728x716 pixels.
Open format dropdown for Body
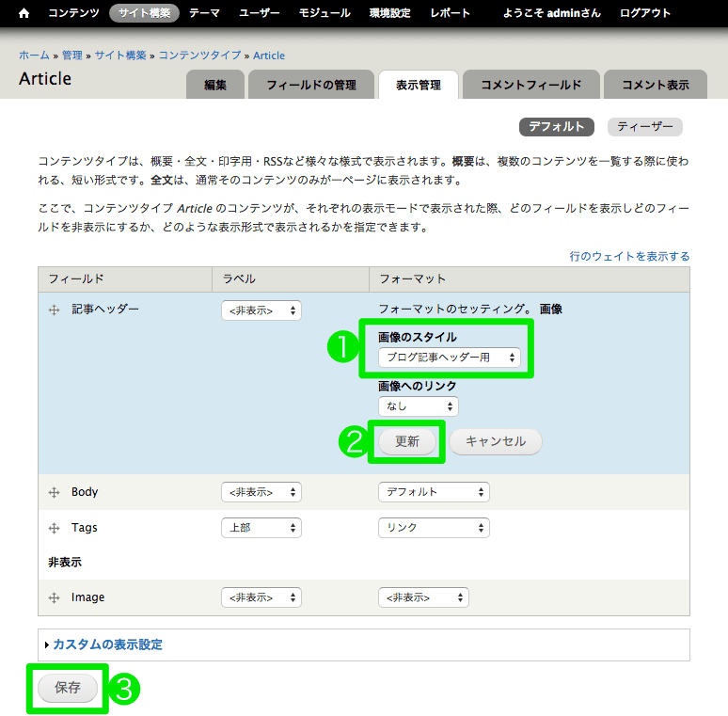pos(434,492)
